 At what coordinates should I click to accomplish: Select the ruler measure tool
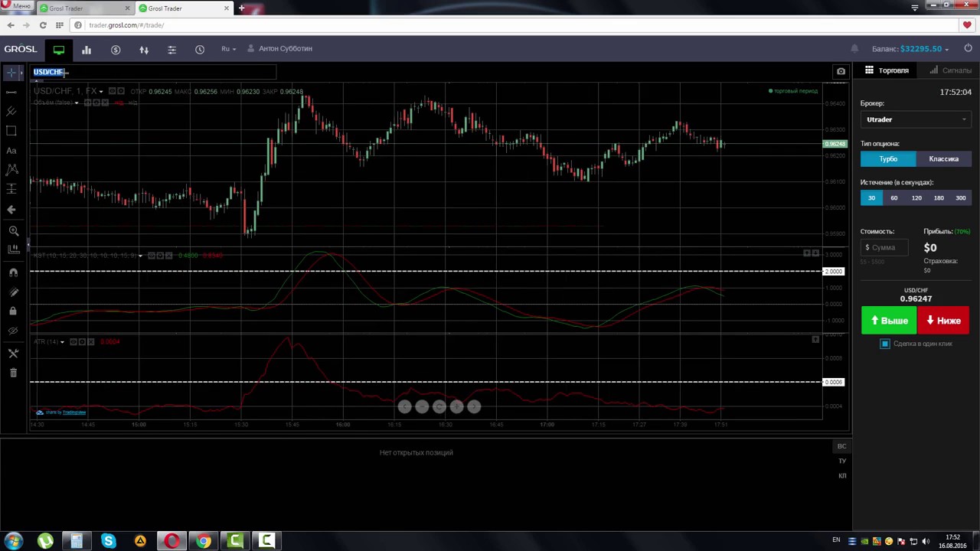(x=13, y=249)
